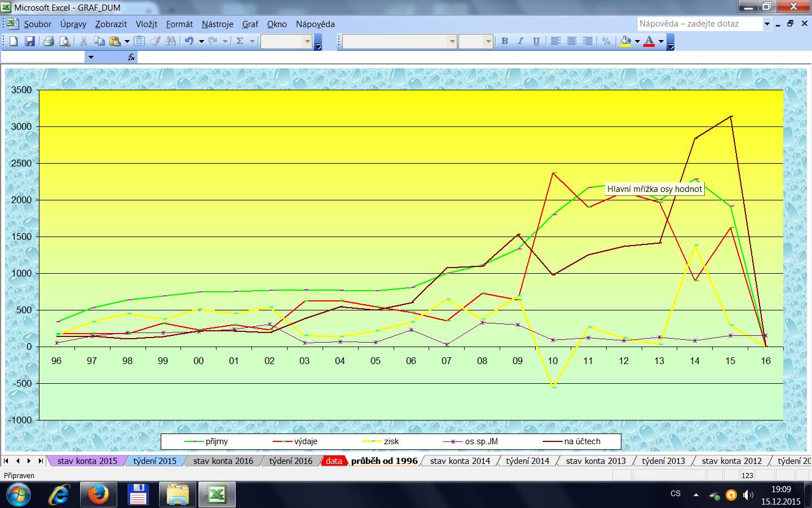Image resolution: width=812 pixels, height=508 pixels.
Task: Open the Úpravy menu
Action: coord(73,24)
